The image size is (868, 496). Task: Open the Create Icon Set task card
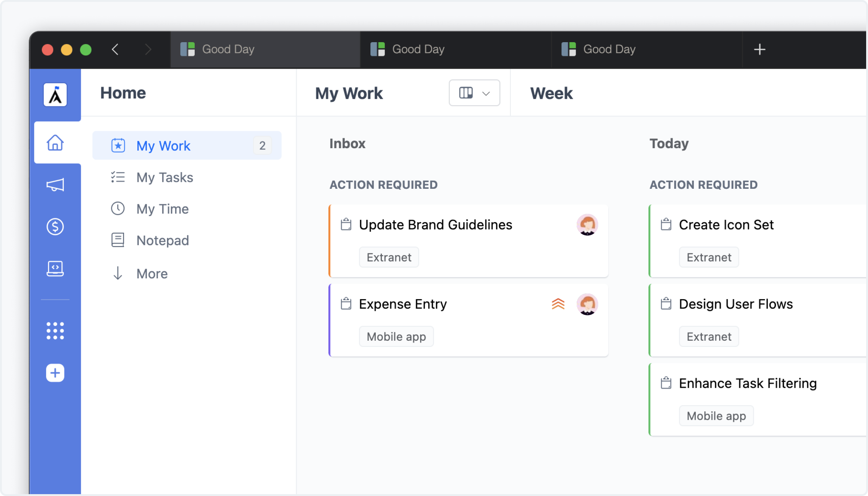tap(726, 225)
